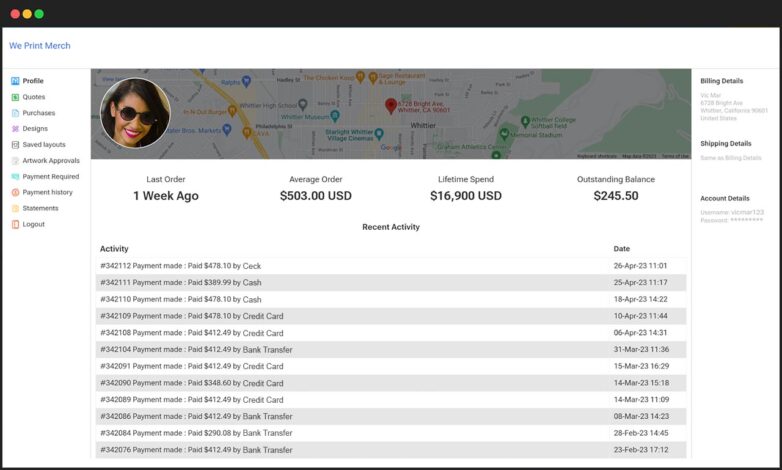The image size is (782, 470).
Task: Click the Activity column header
Action: pos(114,249)
